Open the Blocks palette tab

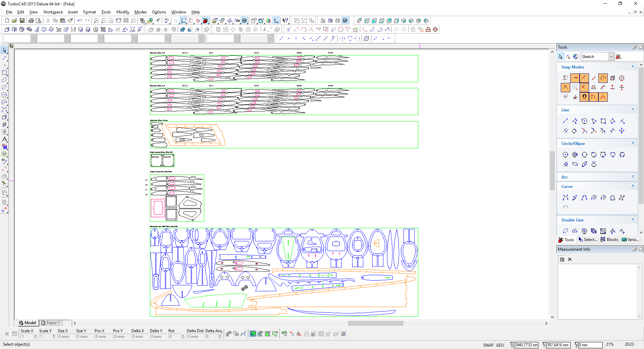click(609, 240)
